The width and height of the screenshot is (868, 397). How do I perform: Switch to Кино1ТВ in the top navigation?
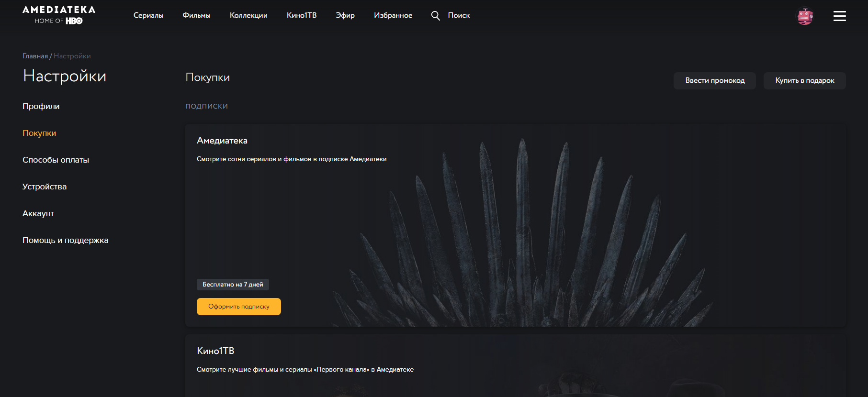tap(302, 15)
